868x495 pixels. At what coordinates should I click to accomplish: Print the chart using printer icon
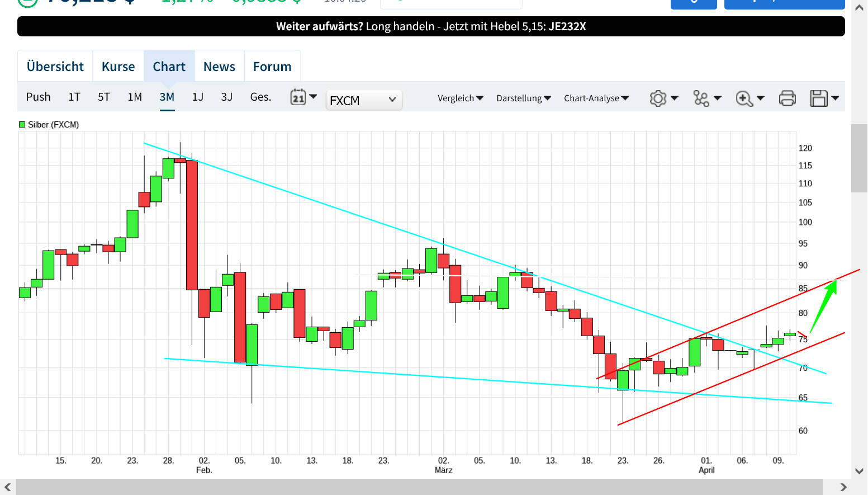coord(787,98)
